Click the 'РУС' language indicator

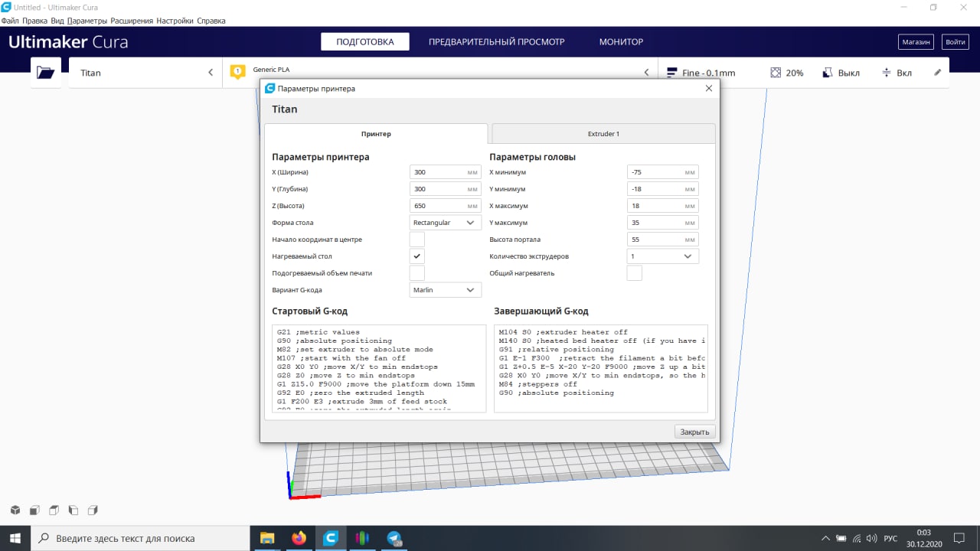[890, 538]
